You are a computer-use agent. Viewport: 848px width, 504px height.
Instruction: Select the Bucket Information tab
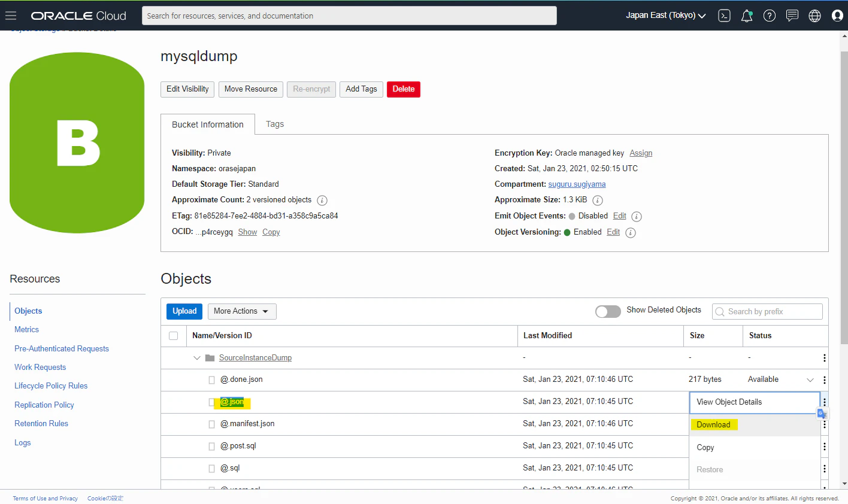click(208, 125)
